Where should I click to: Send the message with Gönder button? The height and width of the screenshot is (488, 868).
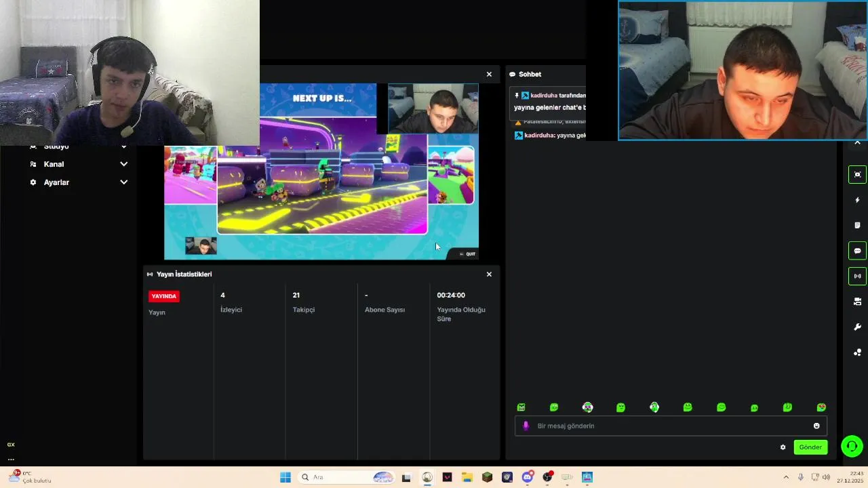coord(810,447)
